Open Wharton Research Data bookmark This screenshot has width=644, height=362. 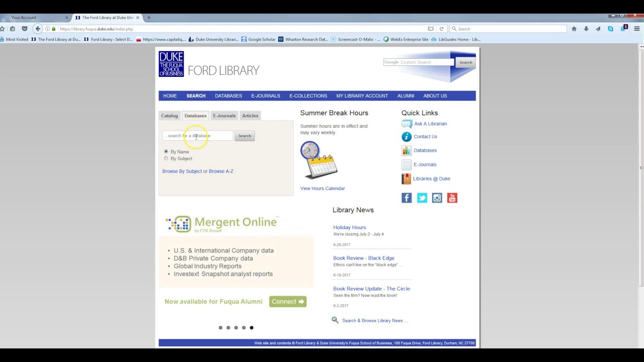point(303,39)
